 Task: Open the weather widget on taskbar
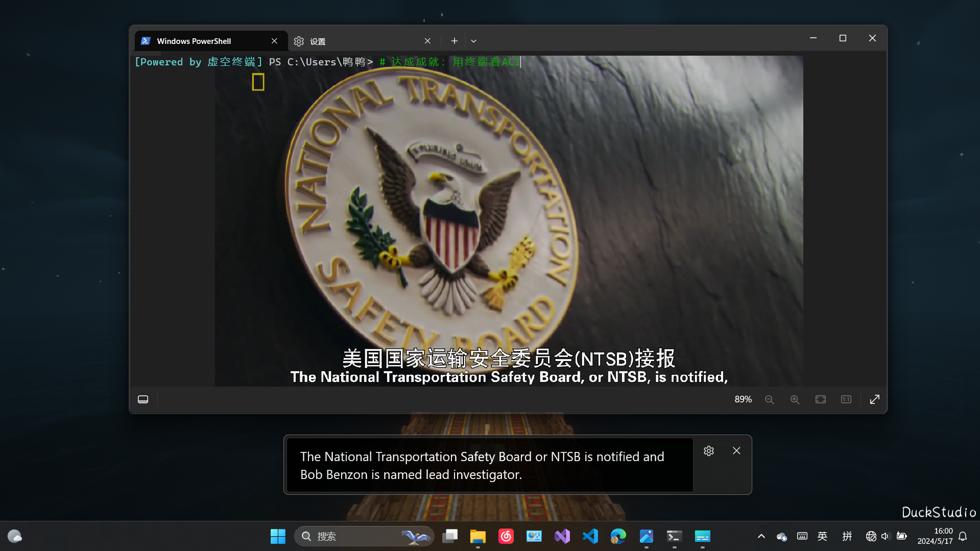click(15, 536)
